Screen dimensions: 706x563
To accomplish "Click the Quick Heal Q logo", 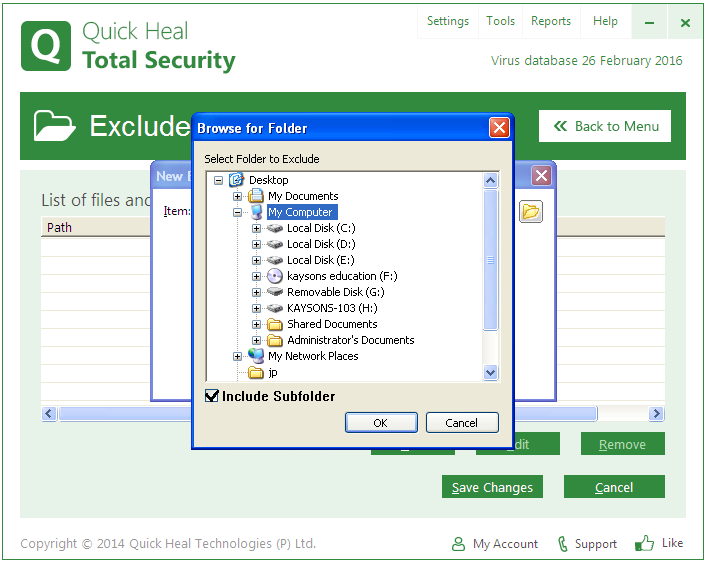I will 46,46.
